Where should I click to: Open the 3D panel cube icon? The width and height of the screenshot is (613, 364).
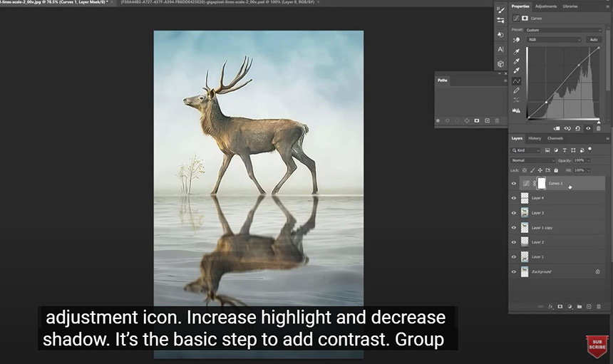coord(500,64)
